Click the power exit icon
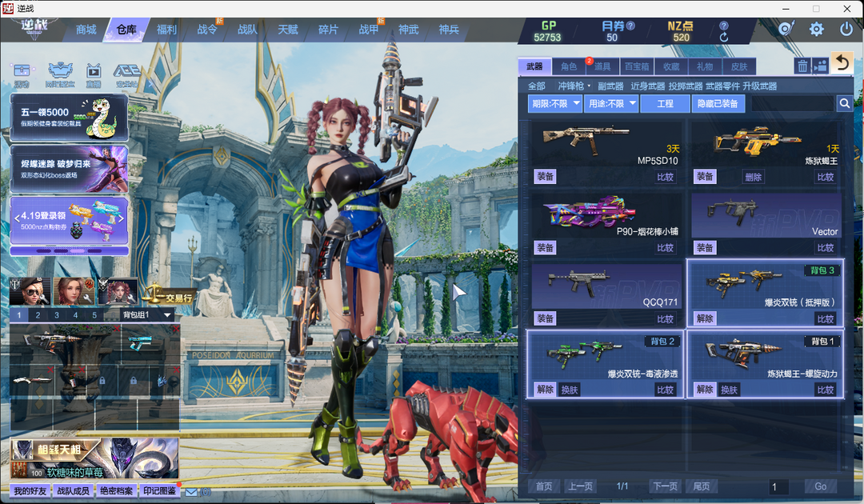Screen dimensions: 864x504 coord(846,29)
